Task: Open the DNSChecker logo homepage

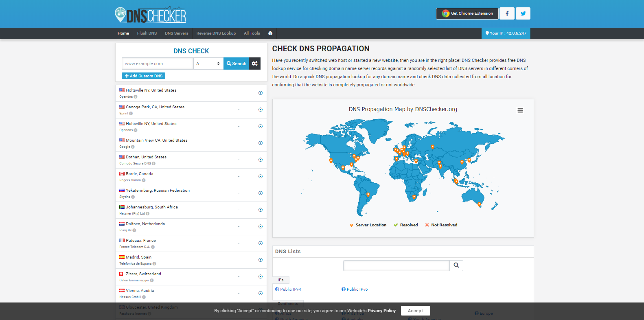Action: 150,15
